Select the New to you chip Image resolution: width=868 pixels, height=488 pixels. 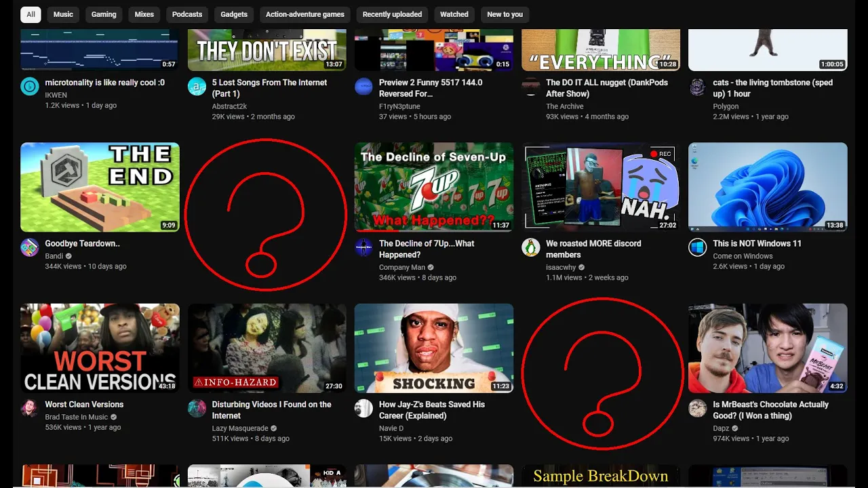pos(505,14)
